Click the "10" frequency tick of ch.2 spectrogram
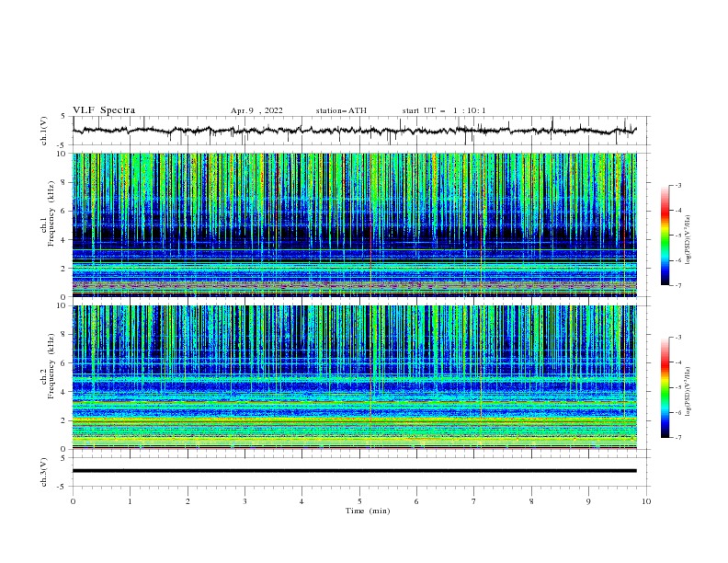Screen dimensions: 728x563 point(63,305)
